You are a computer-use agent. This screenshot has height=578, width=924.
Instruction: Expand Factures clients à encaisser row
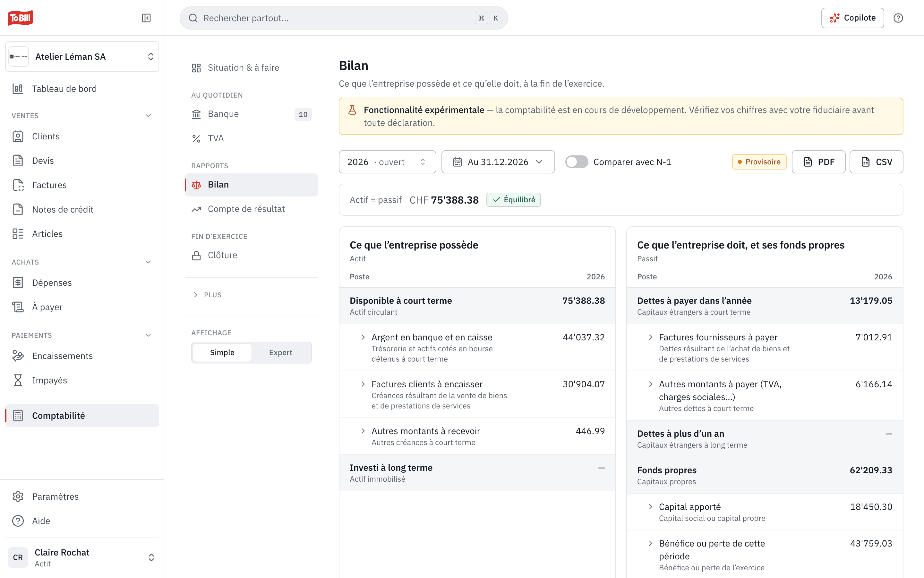(363, 384)
